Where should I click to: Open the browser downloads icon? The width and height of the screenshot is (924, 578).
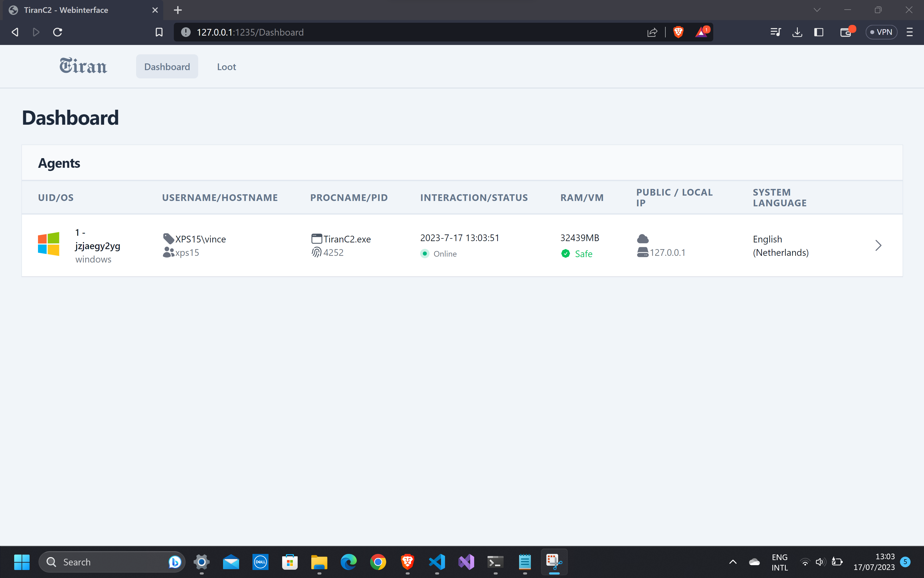point(797,32)
